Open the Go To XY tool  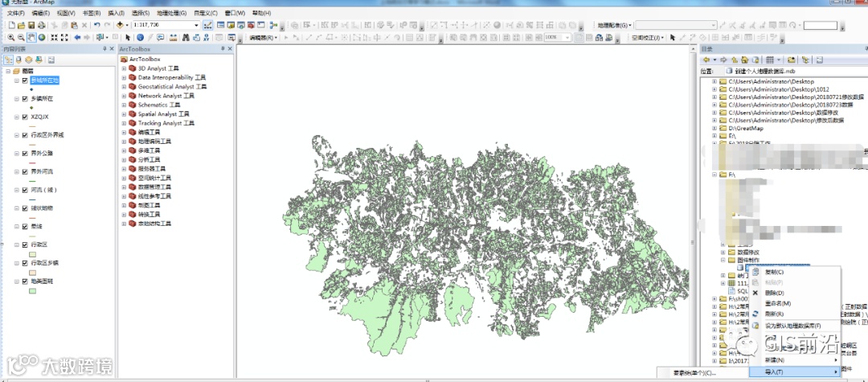pos(206,38)
